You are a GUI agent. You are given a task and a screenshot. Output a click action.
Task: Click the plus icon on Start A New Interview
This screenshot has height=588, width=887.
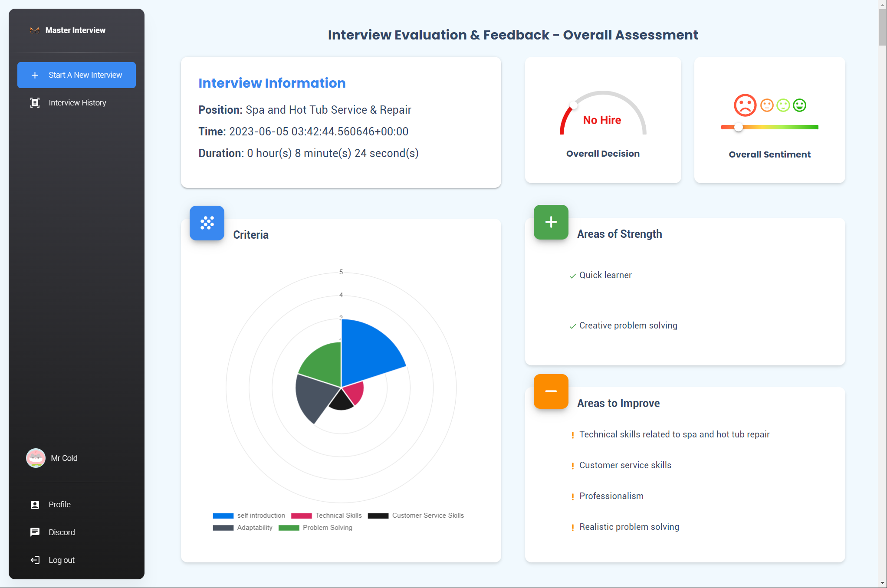[x=35, y=75]
